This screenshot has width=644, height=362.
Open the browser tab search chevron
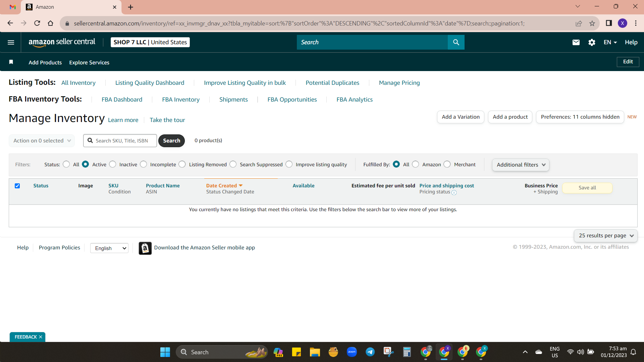[578, 6]
